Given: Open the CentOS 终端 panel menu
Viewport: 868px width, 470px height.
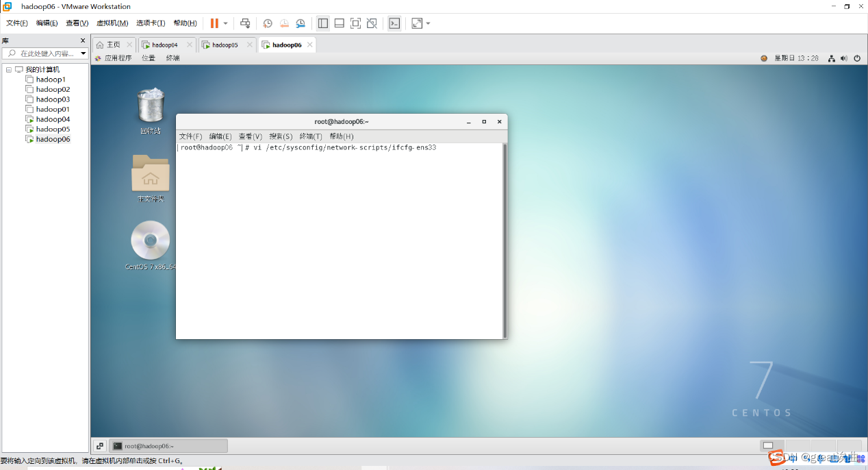Looking at the screenshot, I should point(173,58).
